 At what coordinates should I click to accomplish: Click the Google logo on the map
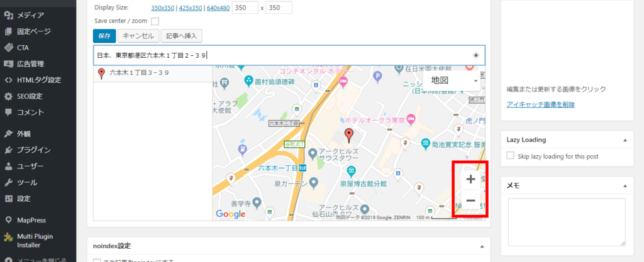pos(230,214)
